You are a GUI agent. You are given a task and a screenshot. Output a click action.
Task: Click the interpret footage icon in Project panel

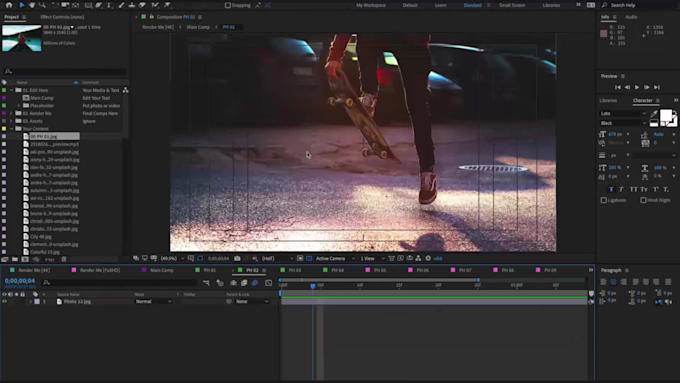coord(5,259)
